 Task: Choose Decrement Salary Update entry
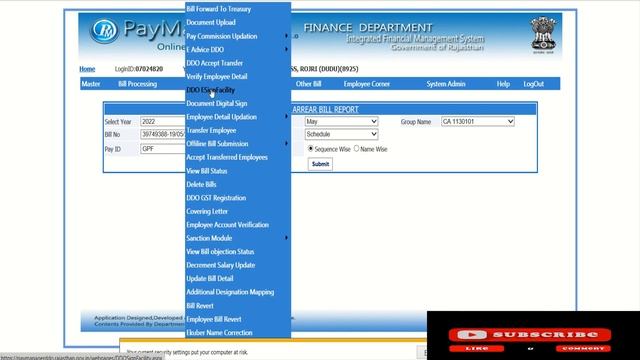click(x=220, y=265)
